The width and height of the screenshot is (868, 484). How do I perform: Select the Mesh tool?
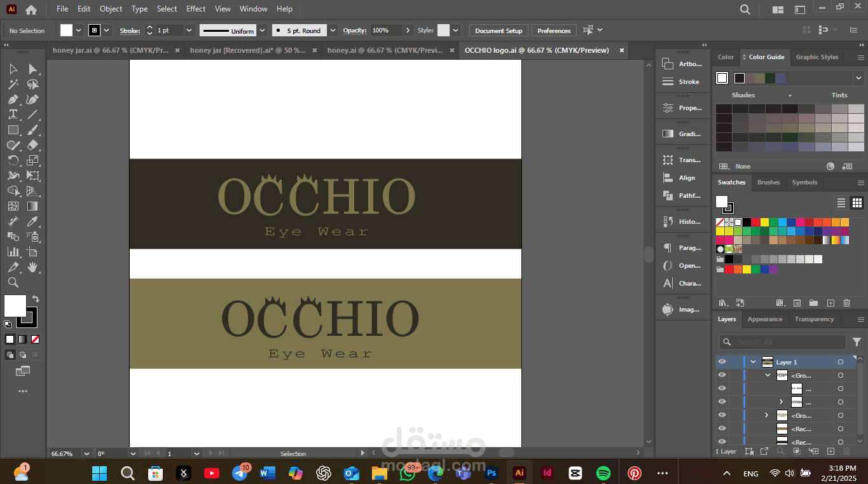click(13, 206)
